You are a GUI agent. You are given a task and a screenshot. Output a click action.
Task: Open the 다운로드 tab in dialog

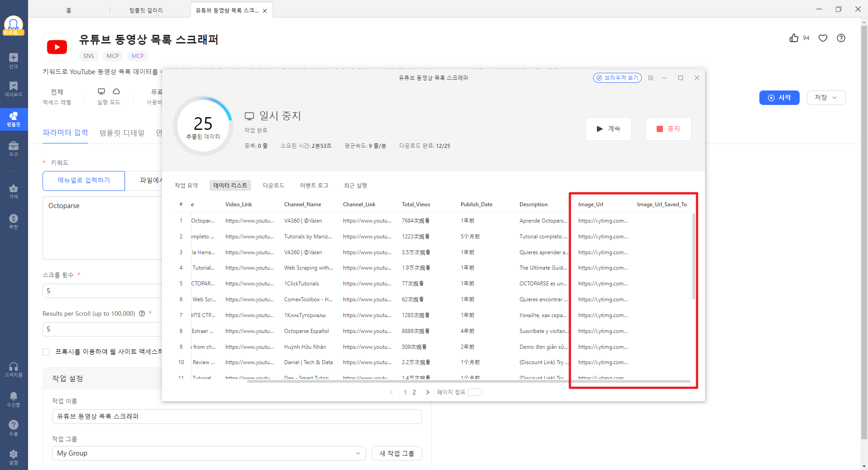point(274,185)
